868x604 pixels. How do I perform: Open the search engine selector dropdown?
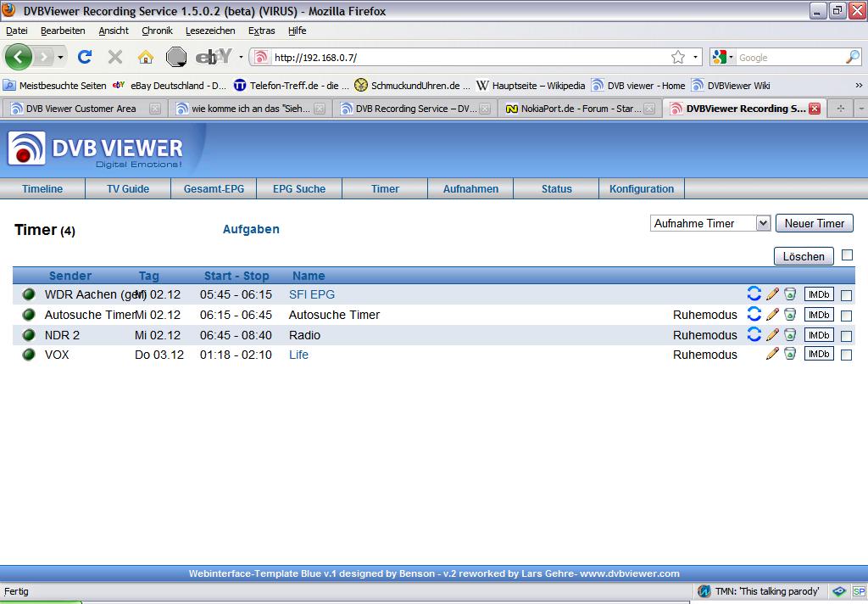pos(722,58)
